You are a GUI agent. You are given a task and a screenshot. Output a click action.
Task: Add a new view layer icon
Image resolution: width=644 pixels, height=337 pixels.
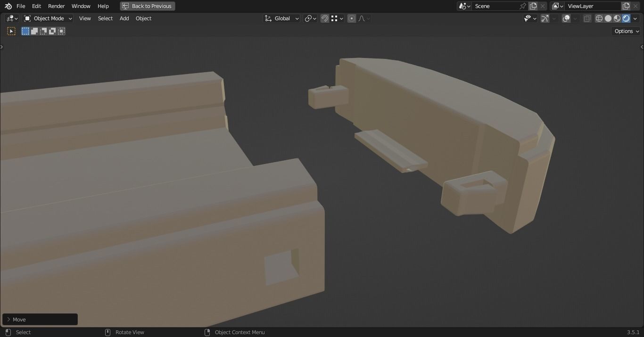click(x=626, y=6)
